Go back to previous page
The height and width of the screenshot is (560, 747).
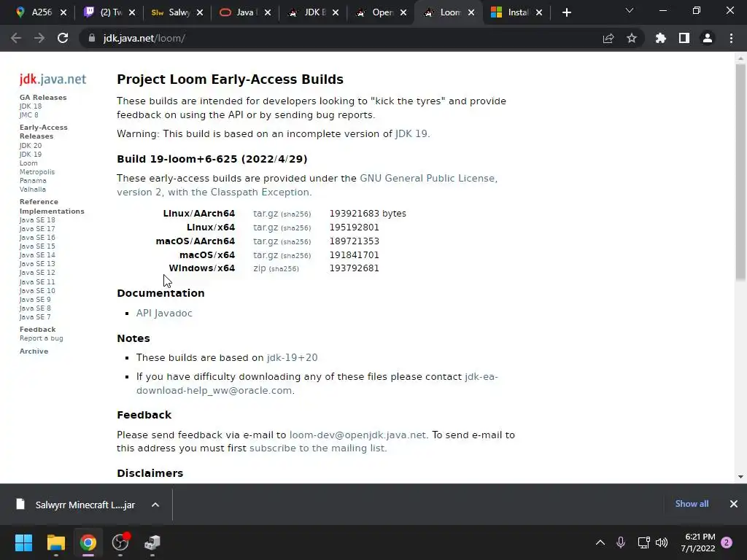[16, 38]
